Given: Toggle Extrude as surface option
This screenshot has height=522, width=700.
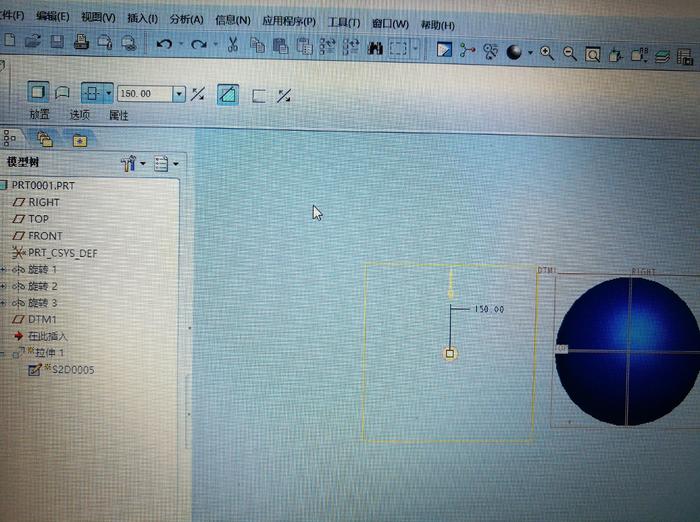Looking at the screenshot, I should (62, 93).
